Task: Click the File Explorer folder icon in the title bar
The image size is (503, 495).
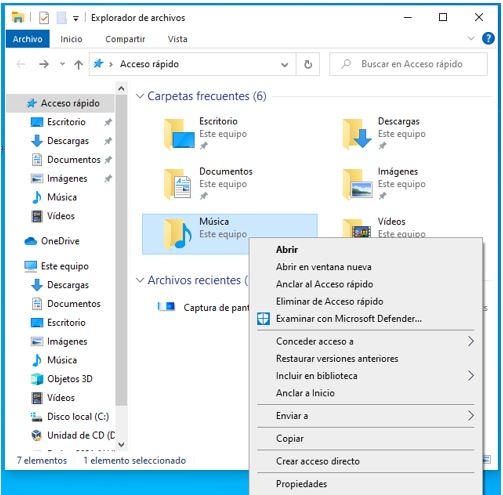Action: click(x=18, y=17)
